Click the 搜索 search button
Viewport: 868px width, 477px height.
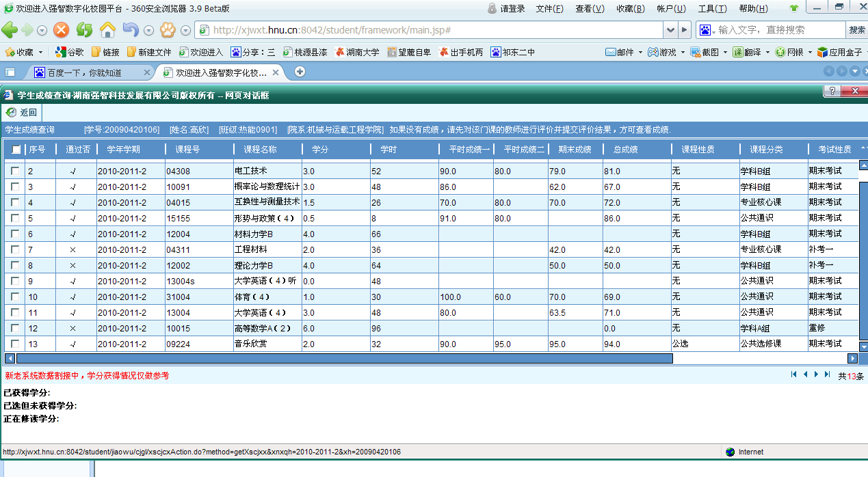(x=857, y=30)
